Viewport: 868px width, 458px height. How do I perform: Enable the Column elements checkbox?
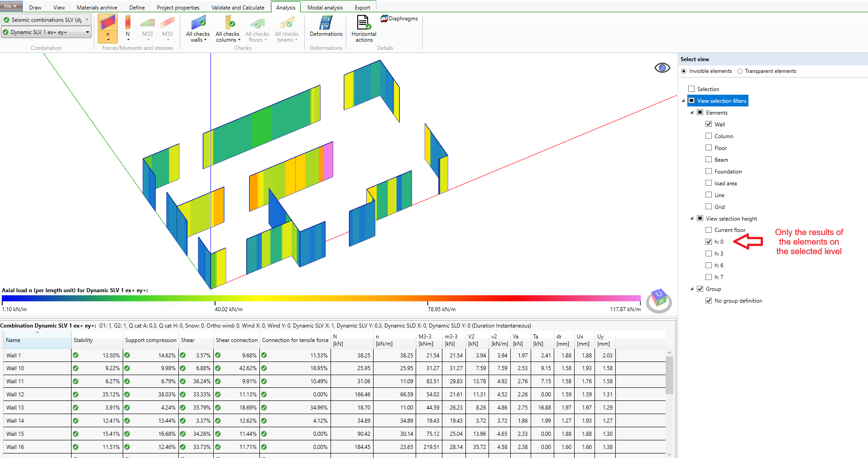[709, 136]
